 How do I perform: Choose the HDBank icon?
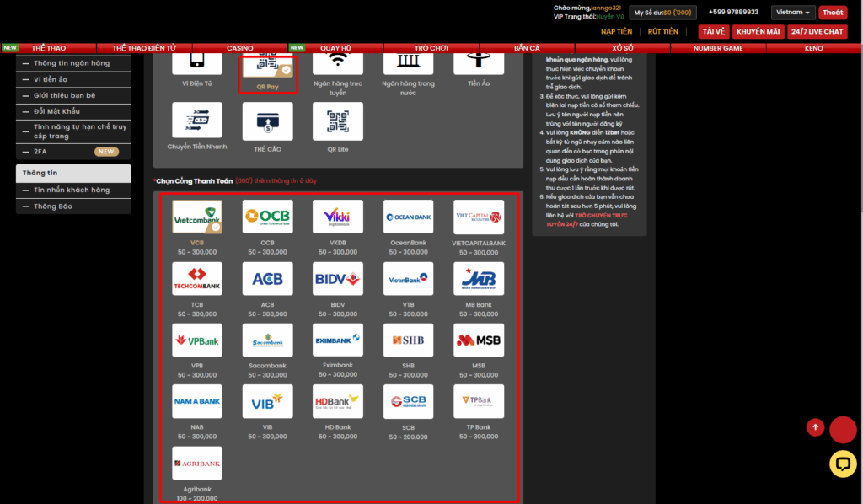tap(338, 402)
